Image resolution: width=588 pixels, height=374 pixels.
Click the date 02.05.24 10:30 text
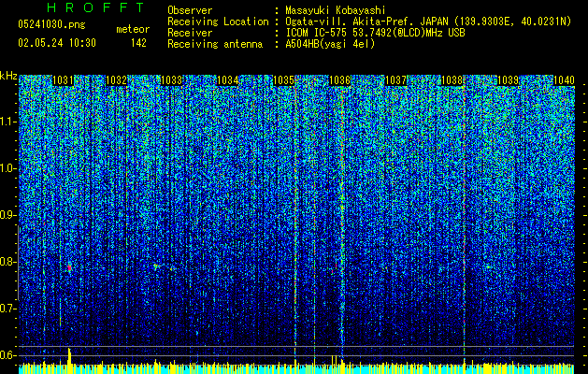57,43
